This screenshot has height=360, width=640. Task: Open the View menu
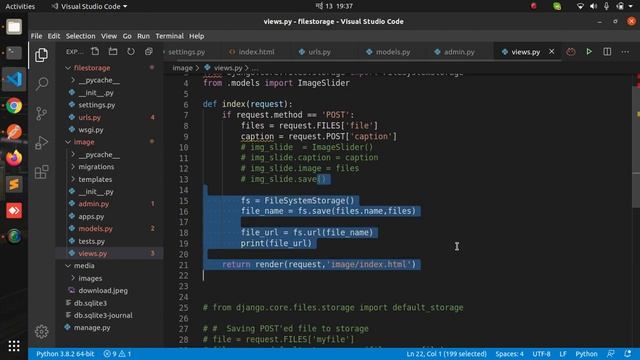[109, 36]
